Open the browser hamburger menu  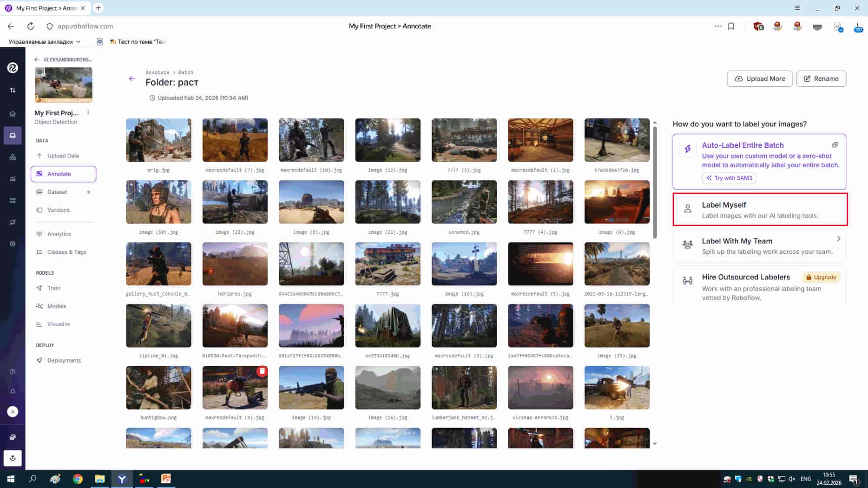797,8
